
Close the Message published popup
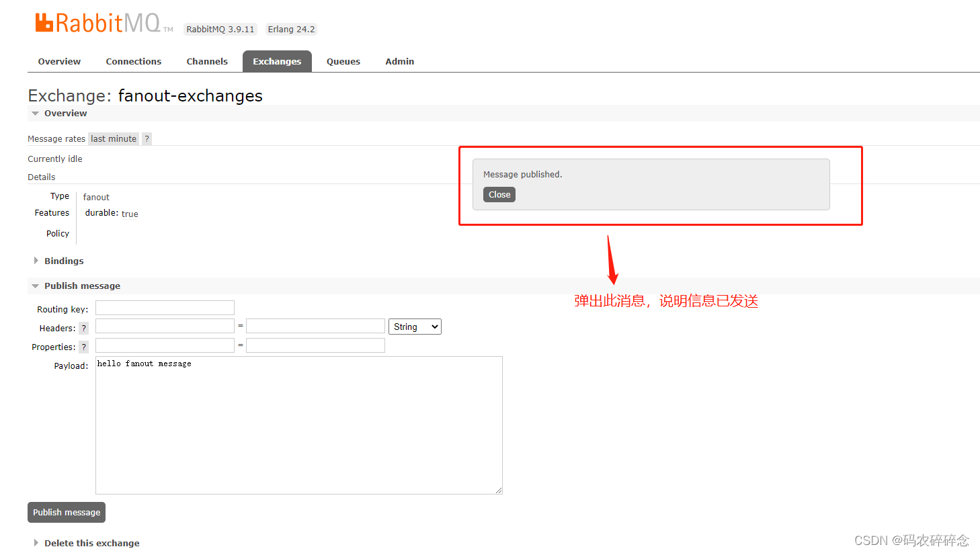(x=499, y=194)
